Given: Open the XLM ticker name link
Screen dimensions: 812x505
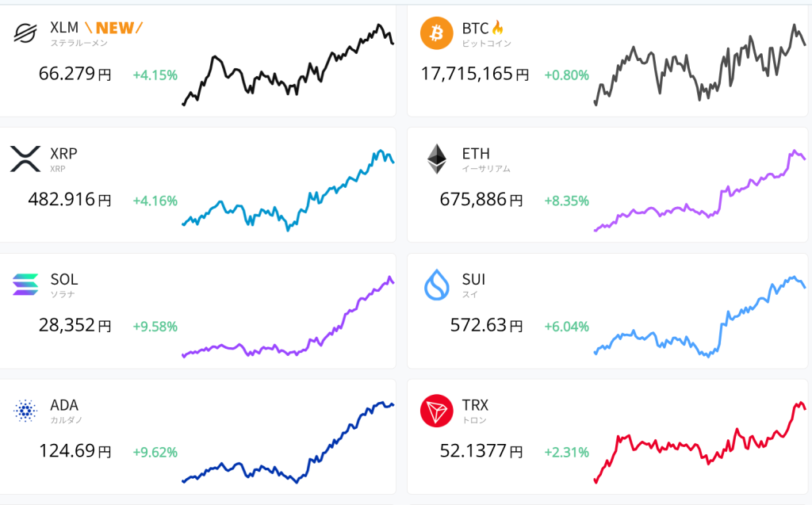Looking at the screenshot, I should pyautogui.click(x=64, y=28).
